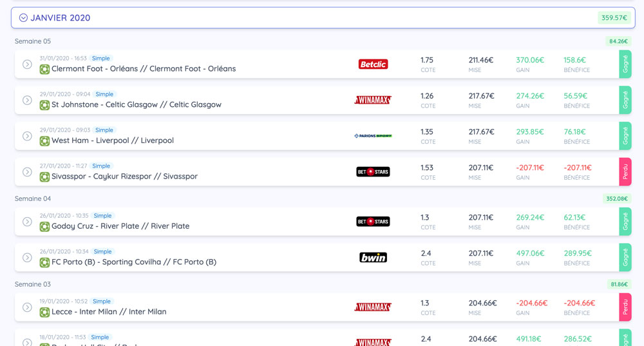Click BetStars logo on Sivasspor row

click(x=373, y=172)
